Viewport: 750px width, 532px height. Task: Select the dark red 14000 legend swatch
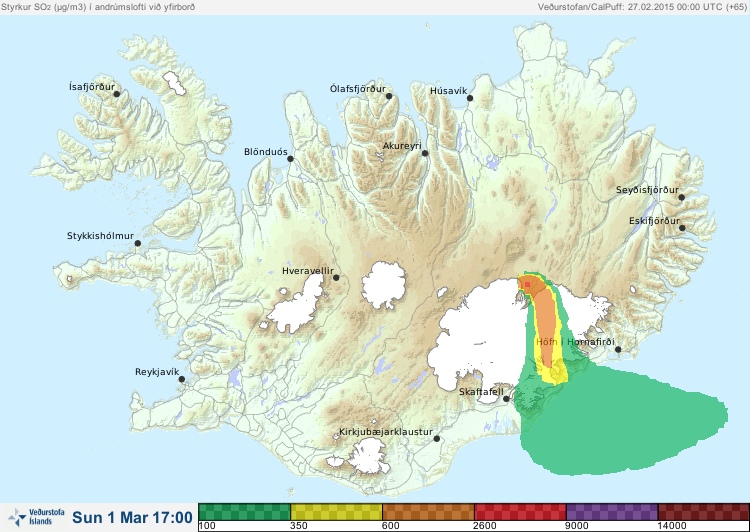(x=704, y=512)
